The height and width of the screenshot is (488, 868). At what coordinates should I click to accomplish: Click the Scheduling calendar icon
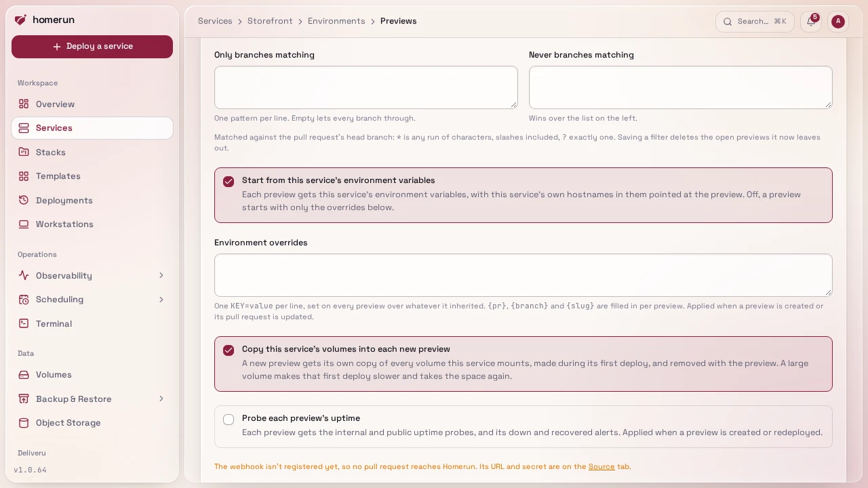pos(24,300)
